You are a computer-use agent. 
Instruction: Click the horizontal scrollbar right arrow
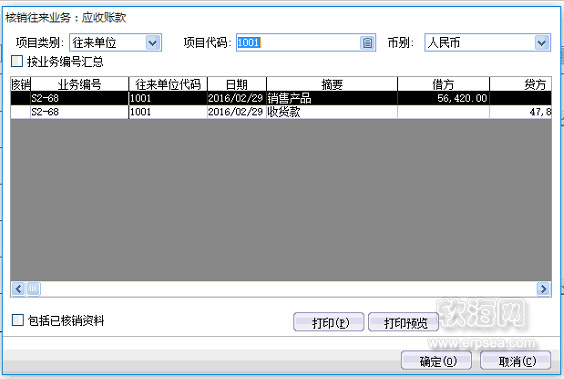[543, 288]
